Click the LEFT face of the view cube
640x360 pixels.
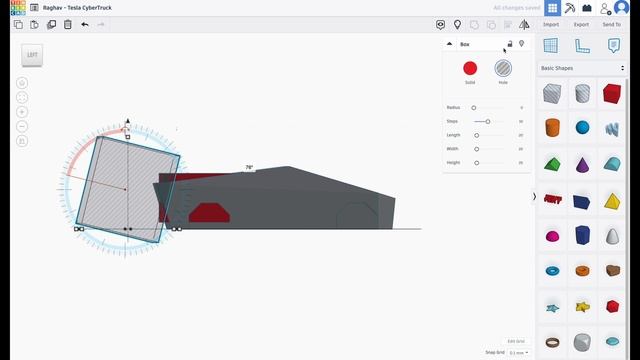32,55
